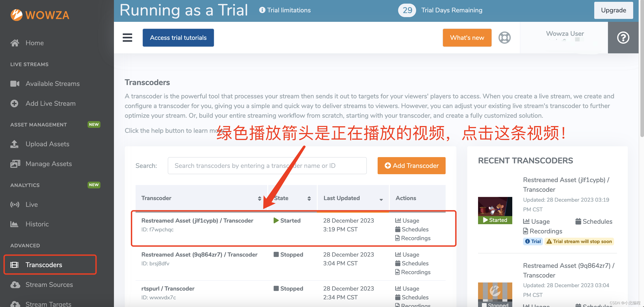This screenshot has height=307, width=644.
Task: Sort by Transcoder column arrows
Action: [x=259, y=198]
